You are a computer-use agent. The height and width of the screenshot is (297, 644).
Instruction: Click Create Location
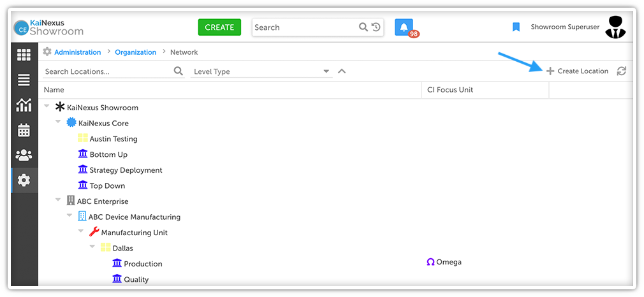pyautogui.click(x=578, y=71)
